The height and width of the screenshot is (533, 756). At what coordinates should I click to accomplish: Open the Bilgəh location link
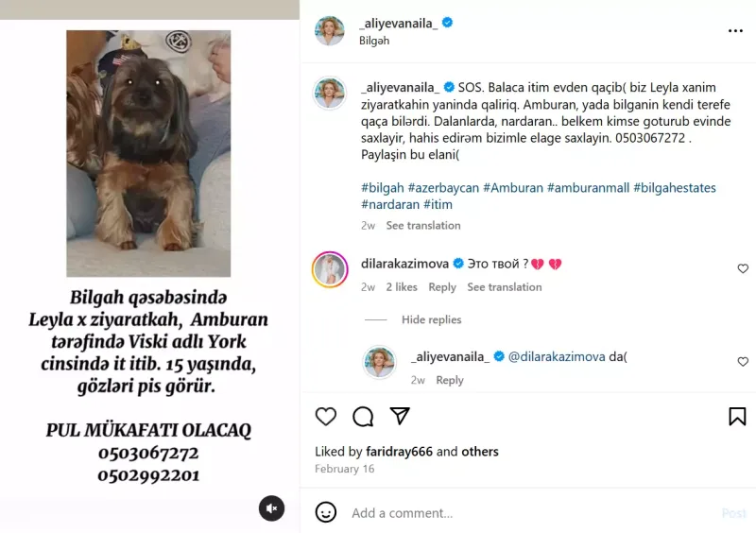(x=374, y=41)
